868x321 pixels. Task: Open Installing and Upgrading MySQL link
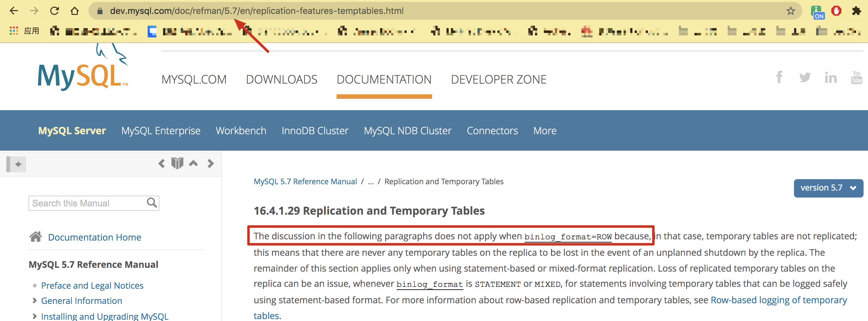[105, 316]
